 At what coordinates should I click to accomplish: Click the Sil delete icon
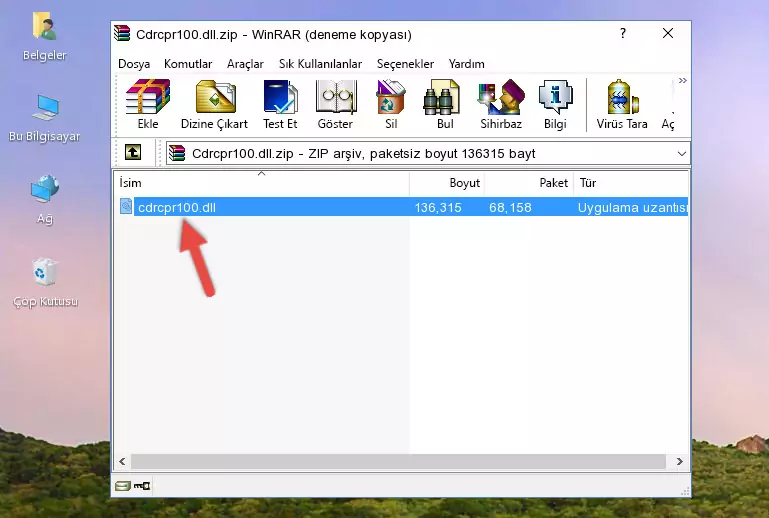[x=391, y=104]
